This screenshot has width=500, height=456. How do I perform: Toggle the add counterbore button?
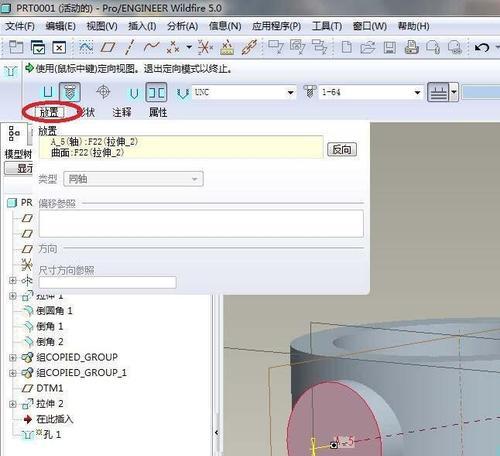pos(156,92)
